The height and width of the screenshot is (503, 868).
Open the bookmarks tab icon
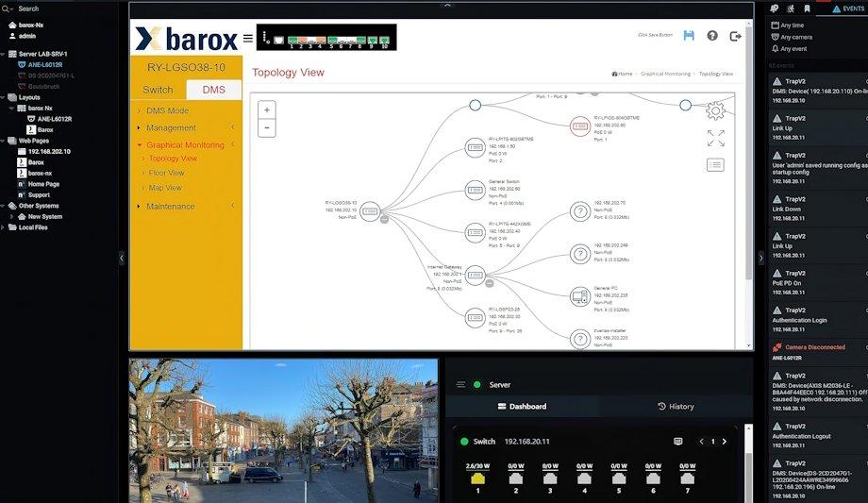click(807, 8)
